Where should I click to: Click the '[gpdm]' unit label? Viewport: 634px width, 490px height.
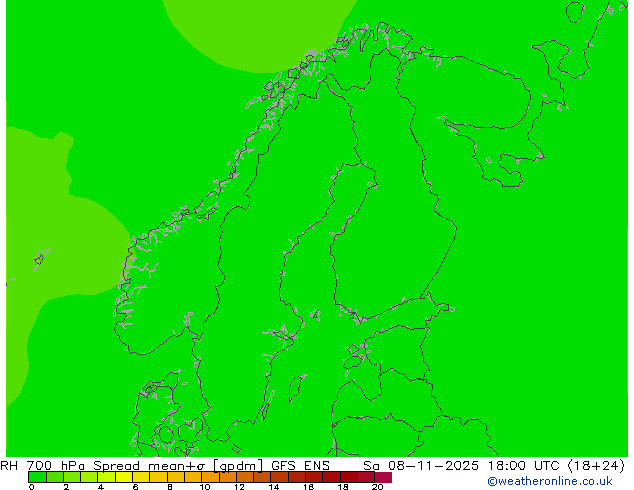point(239,466)
